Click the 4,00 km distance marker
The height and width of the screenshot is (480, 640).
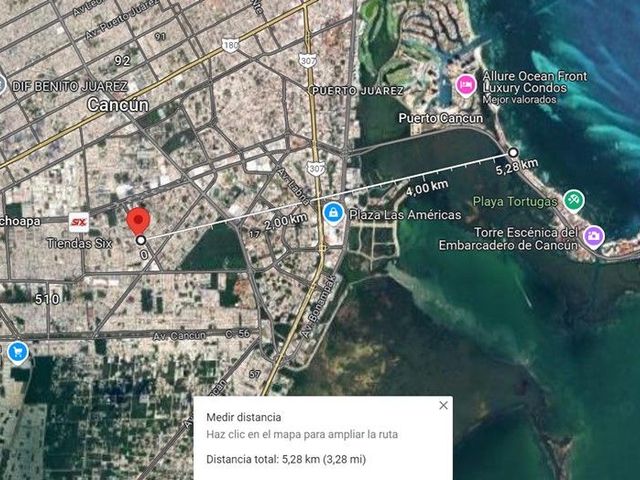(x=427, y=188)
